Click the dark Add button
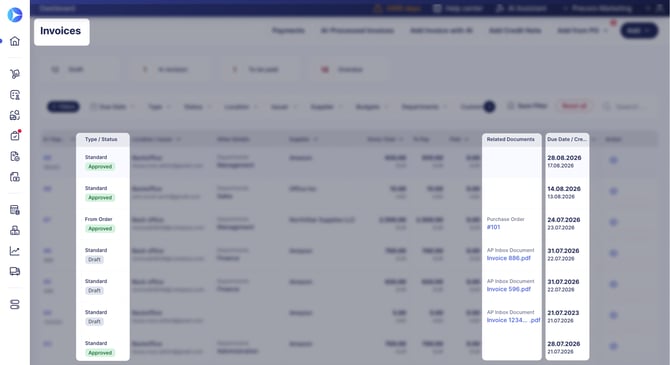Image resolution: width=670 pixels, height=365 pixels. coord(639,30)
